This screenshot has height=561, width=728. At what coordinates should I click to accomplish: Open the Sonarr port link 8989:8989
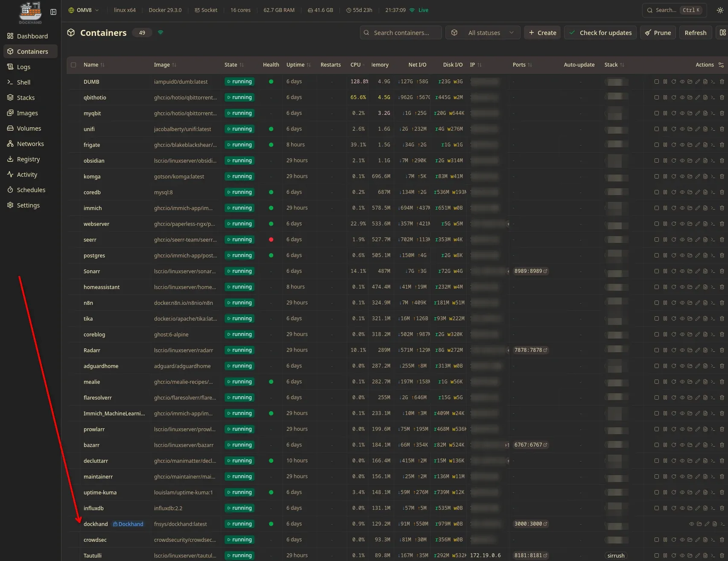pos(531,271)
